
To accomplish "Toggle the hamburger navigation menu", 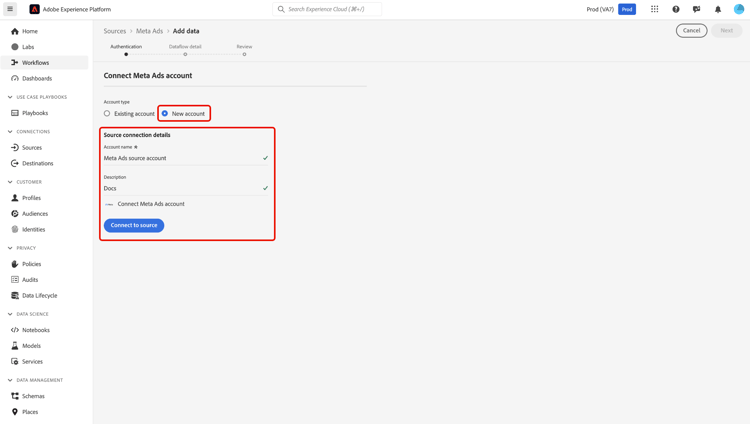I will pos(10,9).
